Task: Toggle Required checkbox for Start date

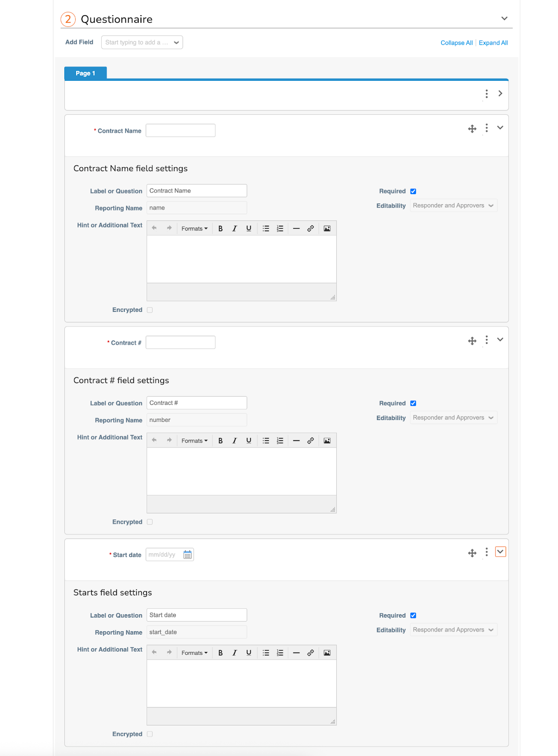Action: tap(413, 616)
